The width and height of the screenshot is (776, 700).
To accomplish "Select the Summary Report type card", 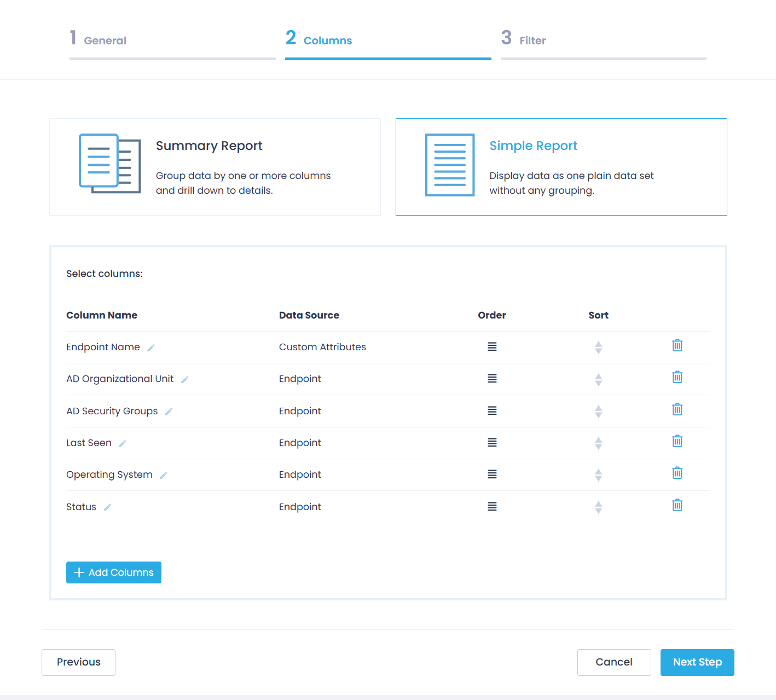I will 215,167.
